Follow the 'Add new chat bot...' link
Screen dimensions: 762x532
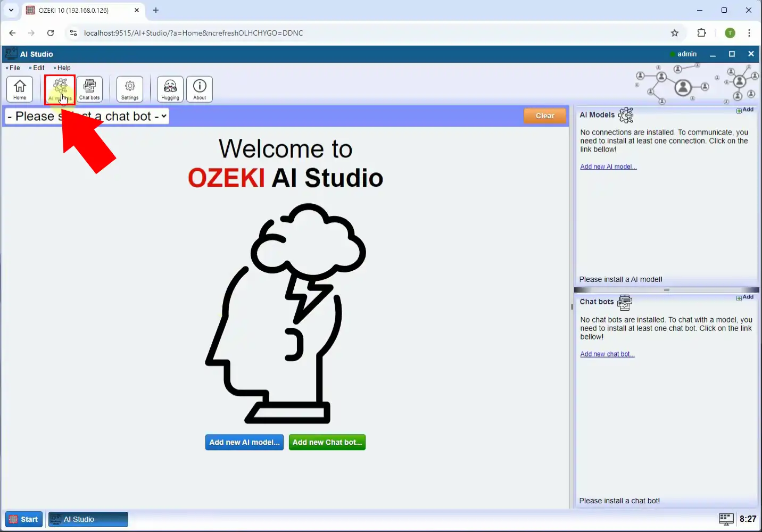pyautogui.click(x=607, y=354)
